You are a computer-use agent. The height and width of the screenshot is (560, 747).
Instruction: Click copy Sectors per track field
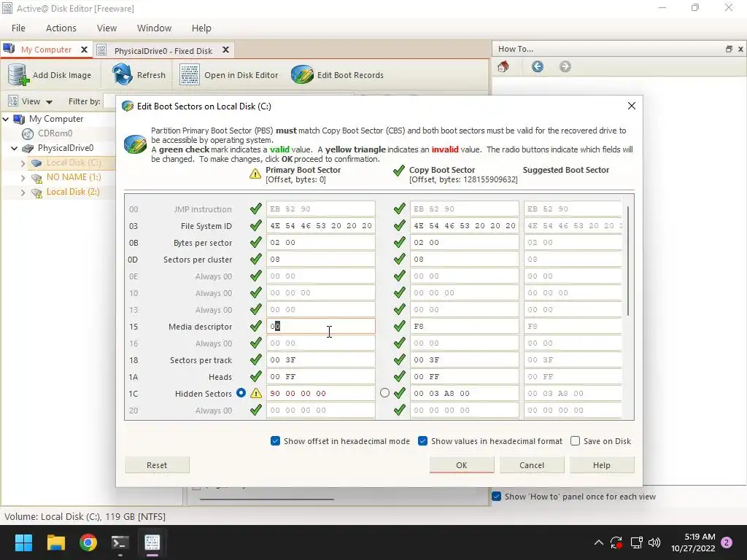465,360
